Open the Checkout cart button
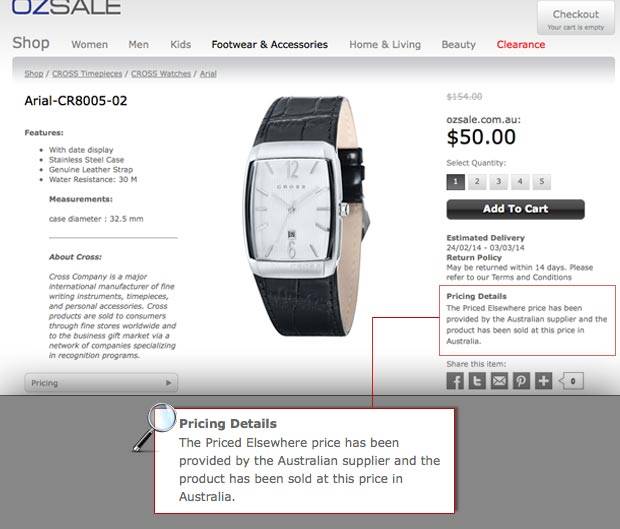The height and width of the screenshot is (529, 620). [x=576, y=18]
